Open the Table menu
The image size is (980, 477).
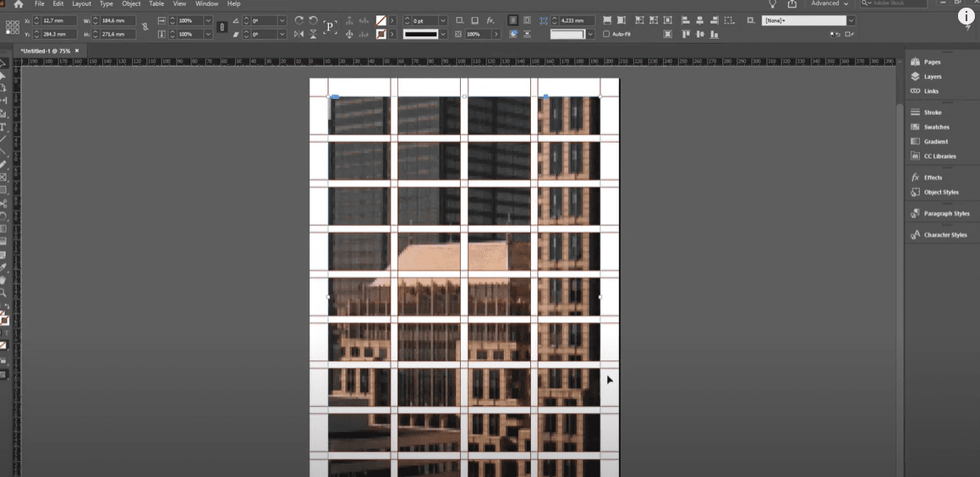coord(156,3)
